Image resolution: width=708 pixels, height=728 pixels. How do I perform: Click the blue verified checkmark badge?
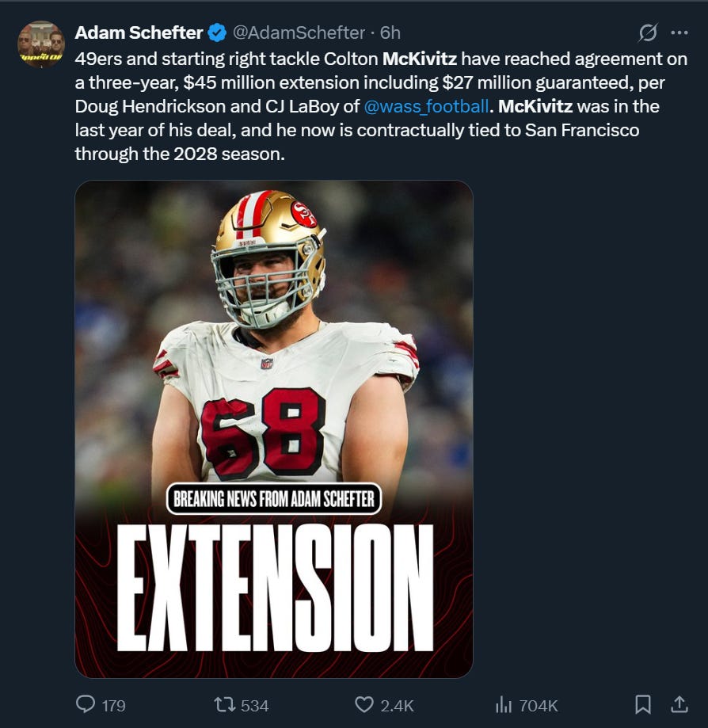pos(217,32)
